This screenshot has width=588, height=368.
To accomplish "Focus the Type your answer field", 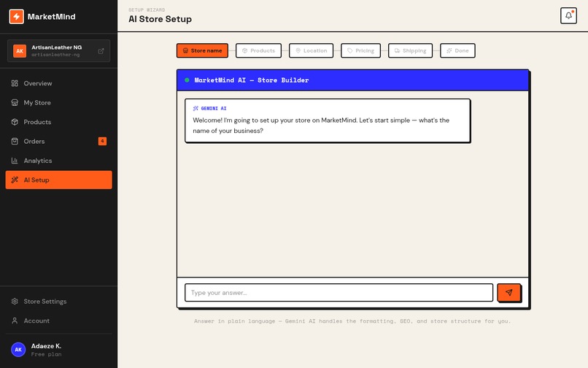I will (x=339, y=293).
